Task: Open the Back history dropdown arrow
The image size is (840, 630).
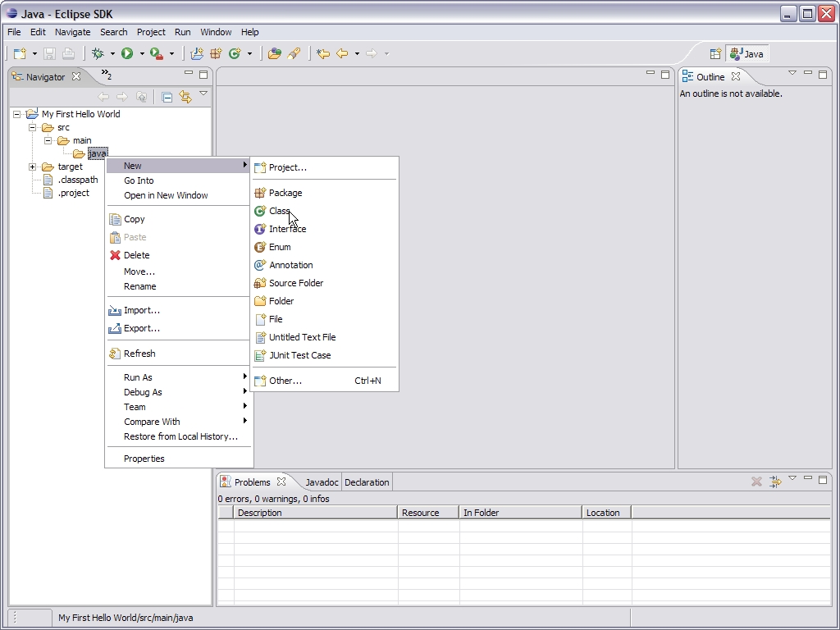Action: click(357, 53)
